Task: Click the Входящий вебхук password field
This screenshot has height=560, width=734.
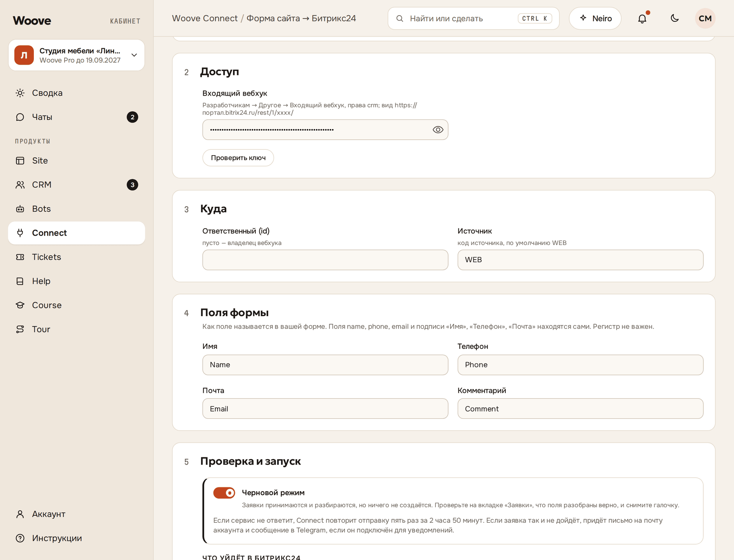Action: pyautogui.click(x=325, y=130)
